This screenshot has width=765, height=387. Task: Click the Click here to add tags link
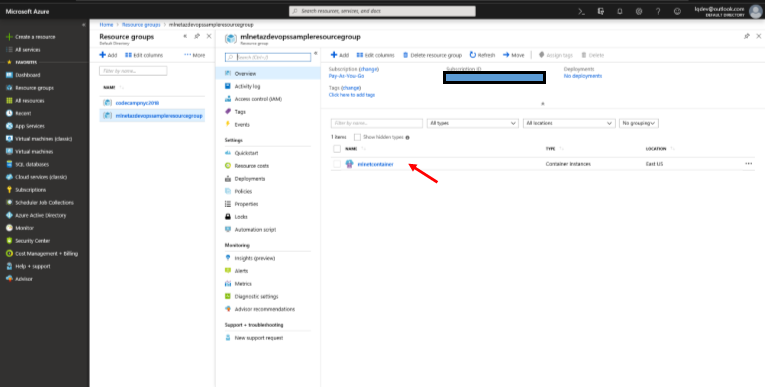click(352, 95)
